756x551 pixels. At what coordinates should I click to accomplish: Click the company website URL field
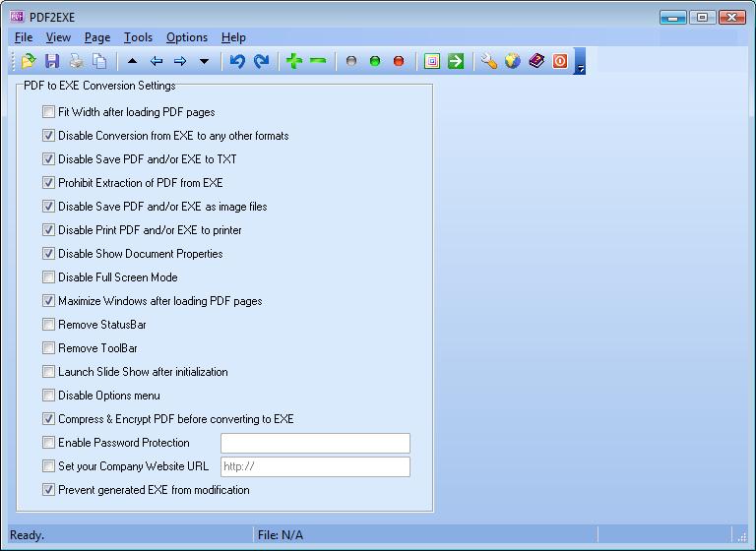315,466
